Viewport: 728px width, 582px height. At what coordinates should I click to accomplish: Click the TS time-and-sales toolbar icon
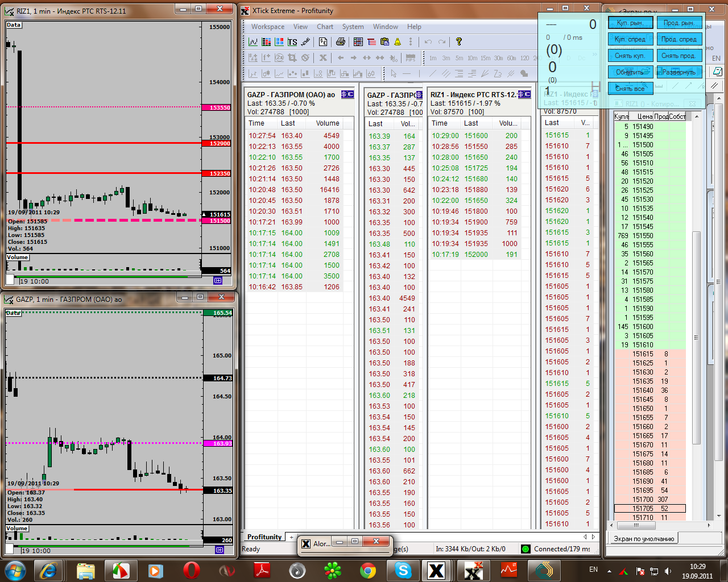(292, 42)
